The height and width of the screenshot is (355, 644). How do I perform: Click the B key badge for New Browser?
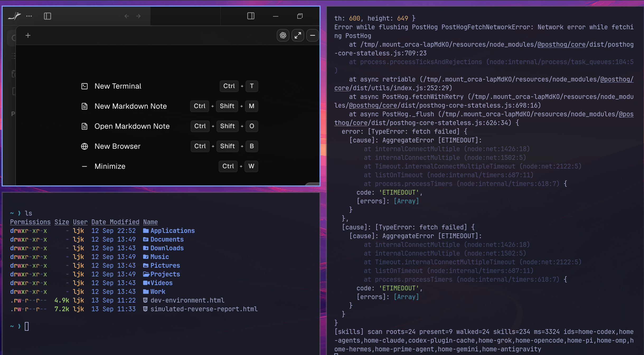coord(252,146)
